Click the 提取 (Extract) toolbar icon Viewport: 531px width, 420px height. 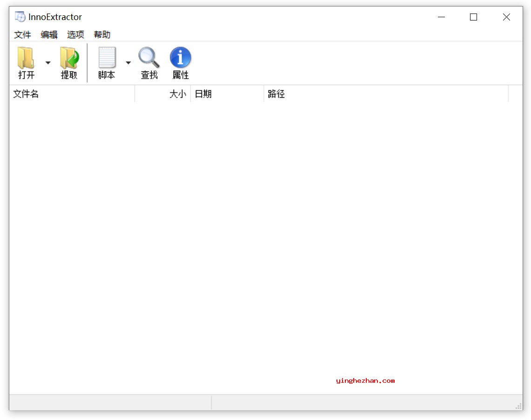pos(70,63)
